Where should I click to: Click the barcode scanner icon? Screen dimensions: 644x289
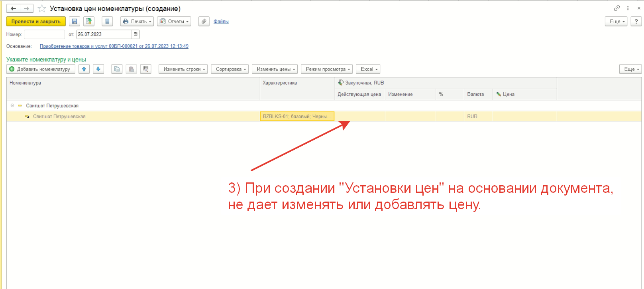click(146, 69)
